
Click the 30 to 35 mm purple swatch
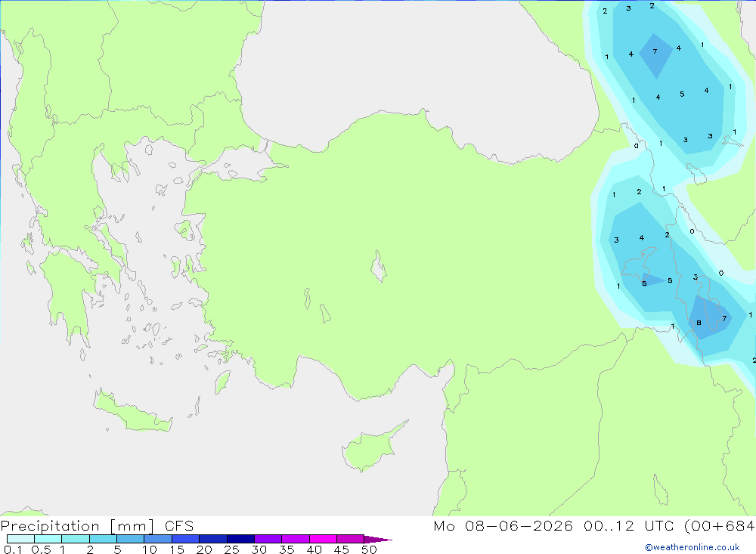pyautogui.click(x=268, y=539)
